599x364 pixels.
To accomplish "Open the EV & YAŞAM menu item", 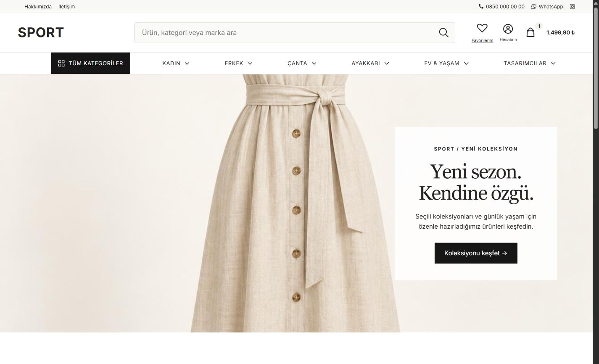I will coord(442,63).
